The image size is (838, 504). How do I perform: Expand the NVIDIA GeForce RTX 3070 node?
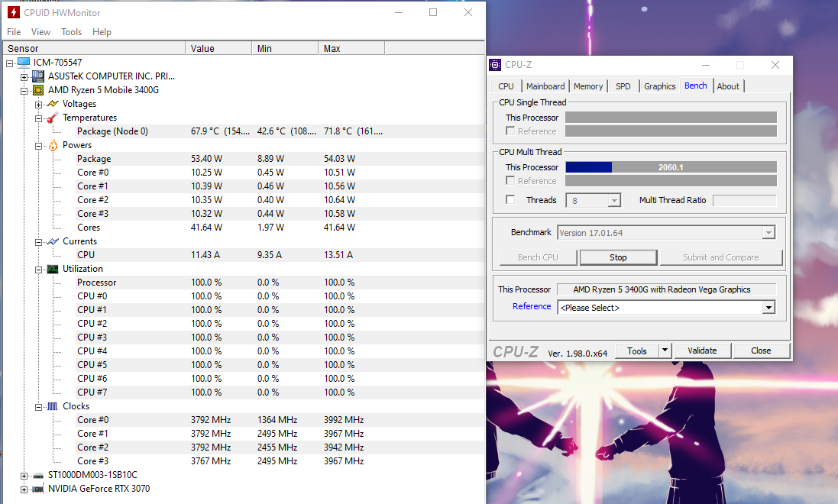[x=24, y=489]
